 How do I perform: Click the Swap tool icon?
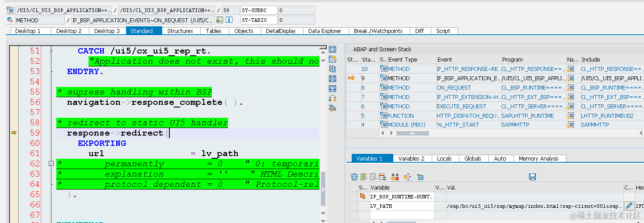click(333, 69)
